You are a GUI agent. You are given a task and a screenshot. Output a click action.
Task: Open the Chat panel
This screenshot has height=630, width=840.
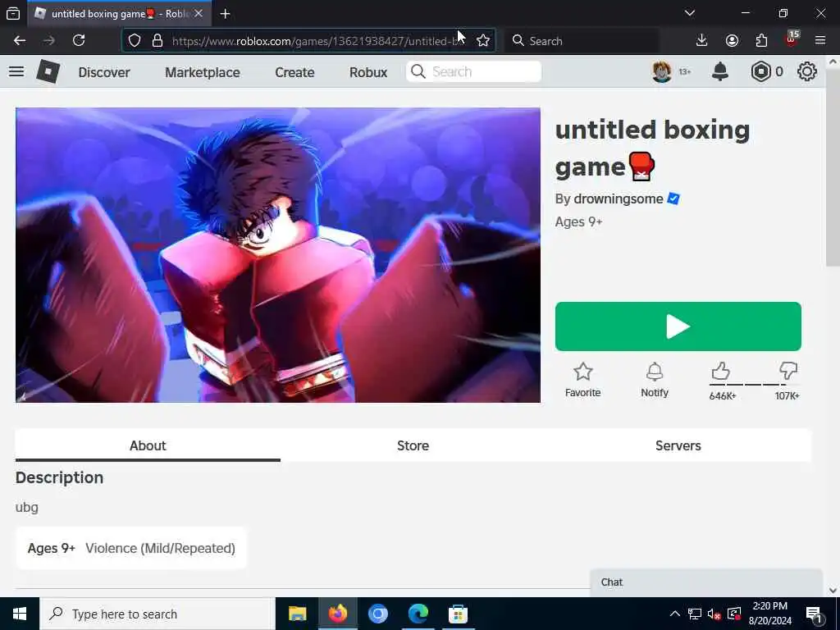coord(706,582)
